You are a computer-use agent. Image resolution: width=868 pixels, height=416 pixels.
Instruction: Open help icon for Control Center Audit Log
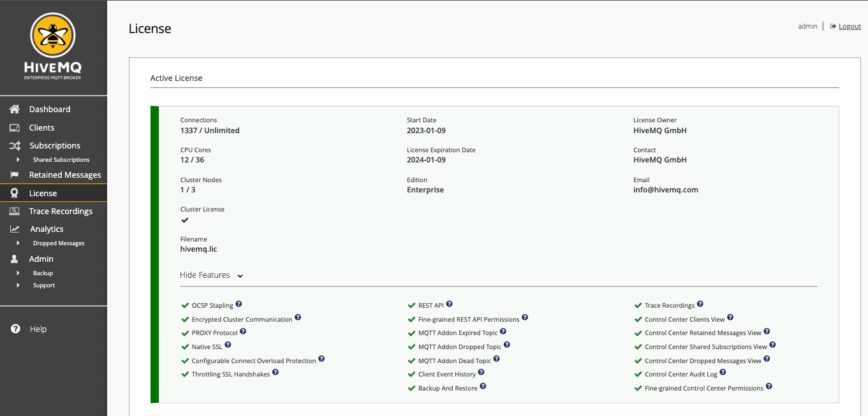[x=723, y=373]
